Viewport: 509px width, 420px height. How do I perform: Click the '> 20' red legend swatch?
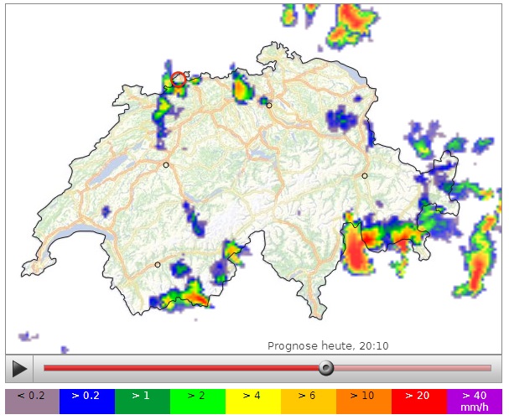[419, 402]
